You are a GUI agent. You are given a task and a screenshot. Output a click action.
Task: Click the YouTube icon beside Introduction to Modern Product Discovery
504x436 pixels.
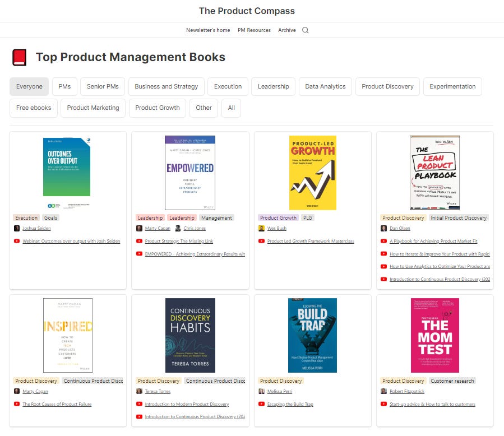click(x=139, y=404)
